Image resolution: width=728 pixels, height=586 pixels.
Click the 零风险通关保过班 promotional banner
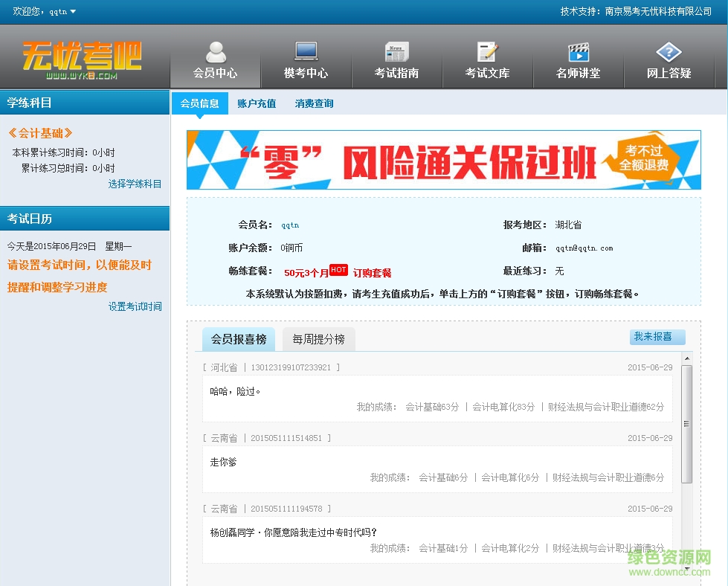(x=443, y=161)
